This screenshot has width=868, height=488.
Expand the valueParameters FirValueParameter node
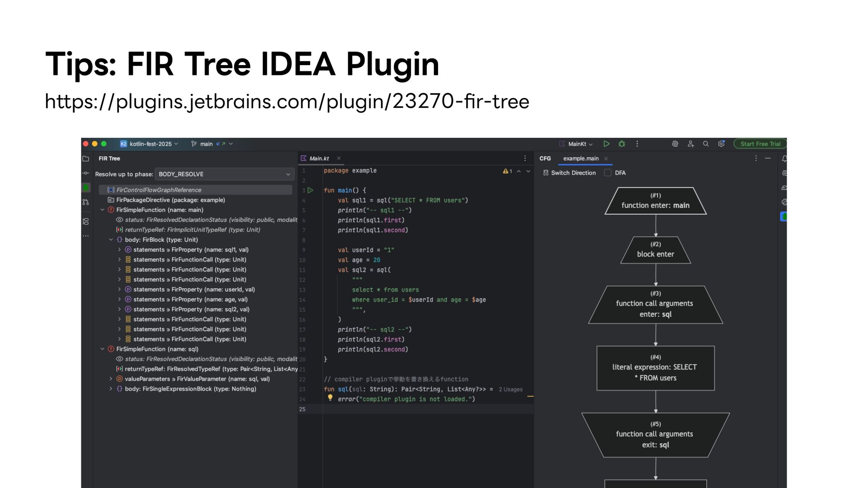coord(111,379)
